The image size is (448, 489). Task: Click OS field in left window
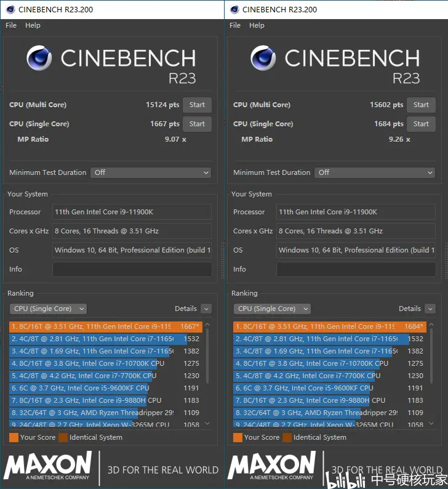[x=132, y=250]
